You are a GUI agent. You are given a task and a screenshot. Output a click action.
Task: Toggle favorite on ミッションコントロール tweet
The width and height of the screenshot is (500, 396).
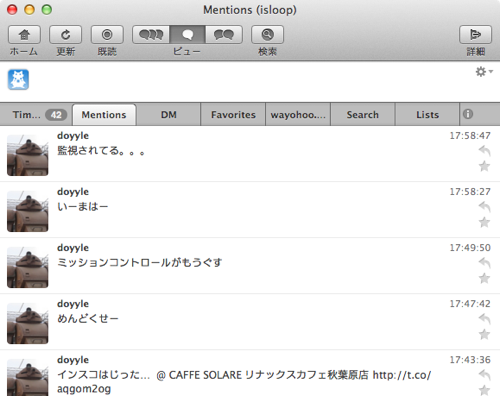click(x=484, y=278)
